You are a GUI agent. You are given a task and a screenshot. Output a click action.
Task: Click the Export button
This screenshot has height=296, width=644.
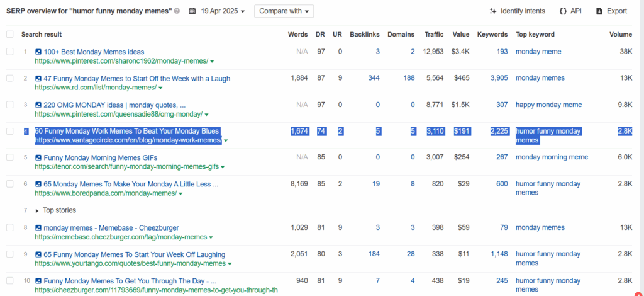coord(611,11)
